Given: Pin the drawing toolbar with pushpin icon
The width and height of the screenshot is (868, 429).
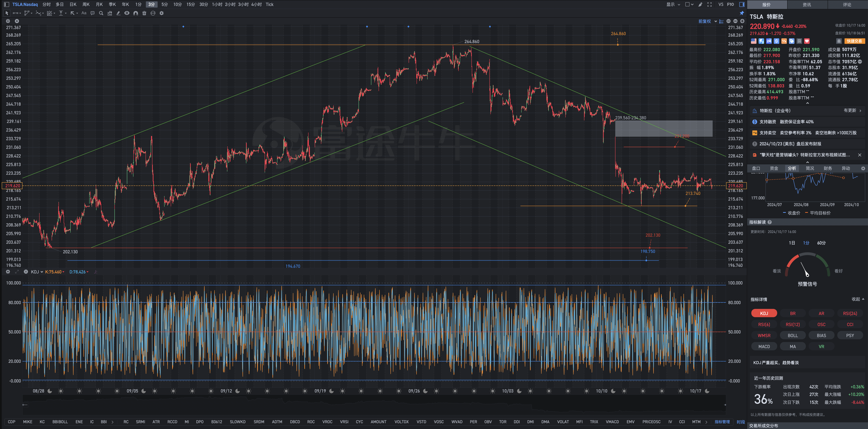Looking at the screenshot, I should (742, 13).
